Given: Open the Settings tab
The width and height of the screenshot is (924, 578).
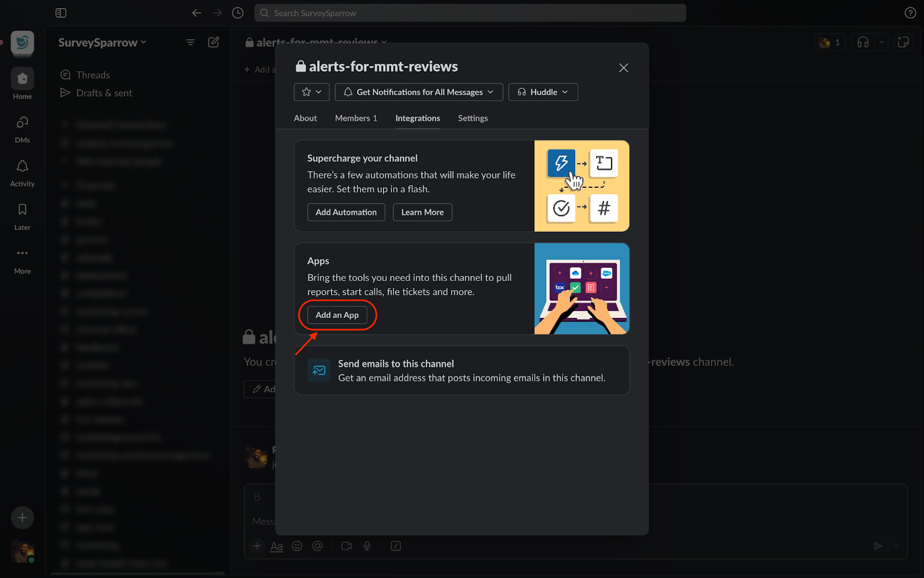Looking at the screenshot, I should tap(472, 118).
